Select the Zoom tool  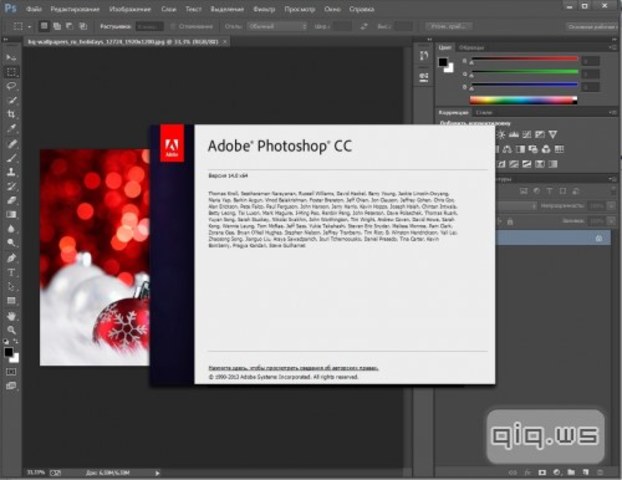click(x=11, y=330)
